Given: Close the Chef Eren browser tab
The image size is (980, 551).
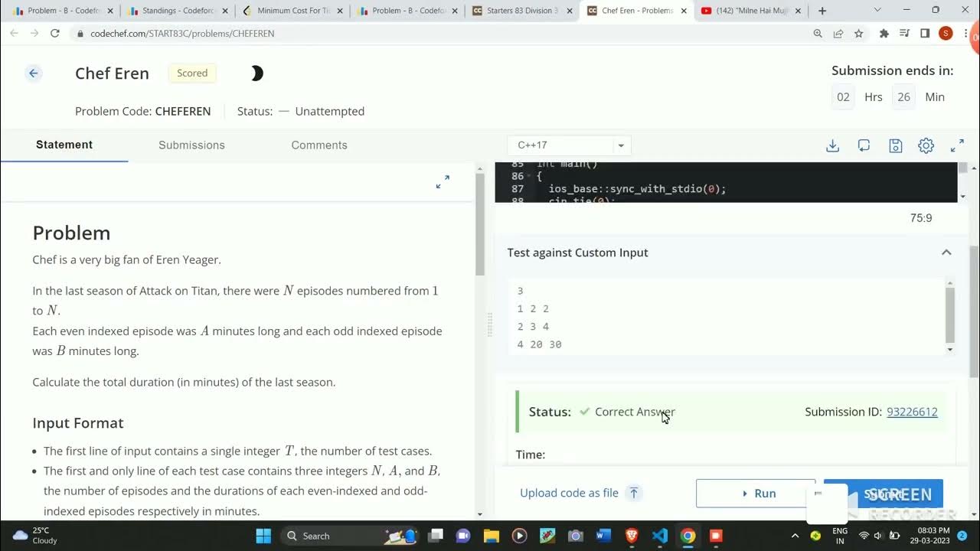Looking at the screenshot, I should 682,11.
